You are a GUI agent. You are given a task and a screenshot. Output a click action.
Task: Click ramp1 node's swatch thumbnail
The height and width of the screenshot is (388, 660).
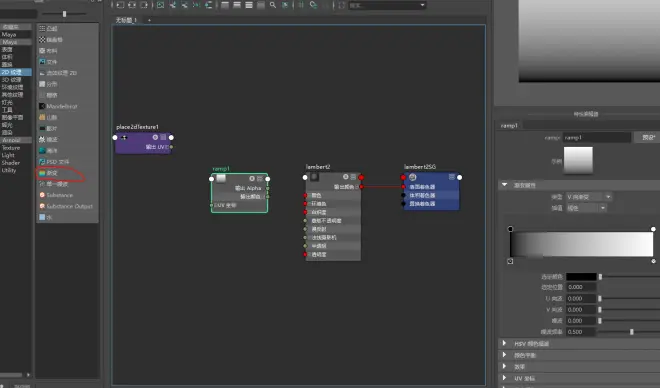pyautogui.click(x=221, y=178)
